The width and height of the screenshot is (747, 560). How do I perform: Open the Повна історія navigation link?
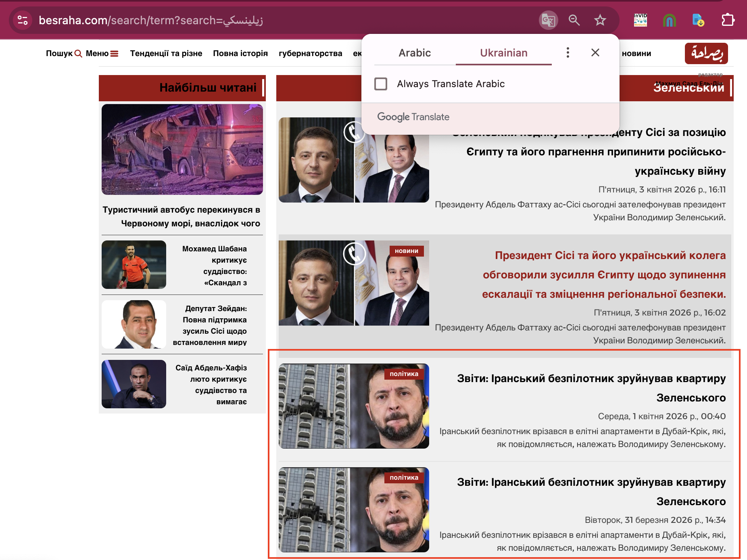click(240, 53)
